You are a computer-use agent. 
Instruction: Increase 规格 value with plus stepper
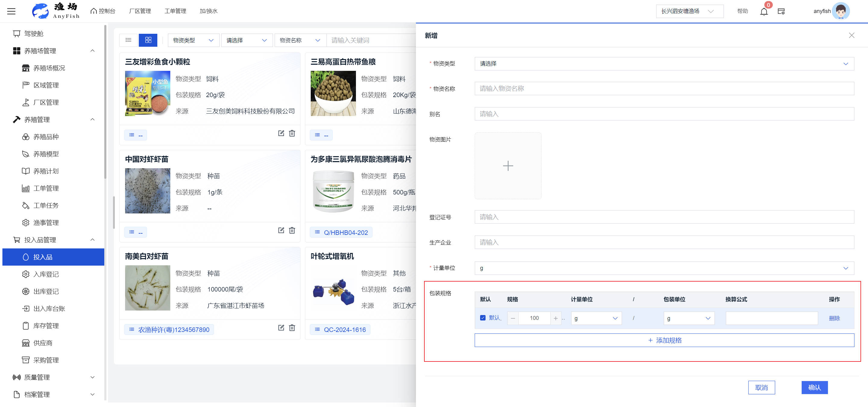tap(555, 318)
